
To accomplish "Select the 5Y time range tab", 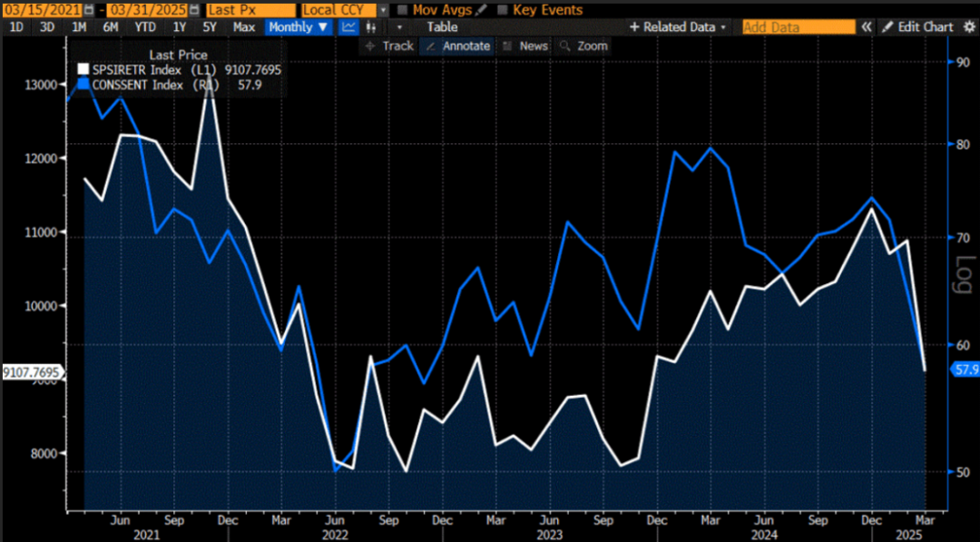I will pyautogui.click(x=210, y=27).
